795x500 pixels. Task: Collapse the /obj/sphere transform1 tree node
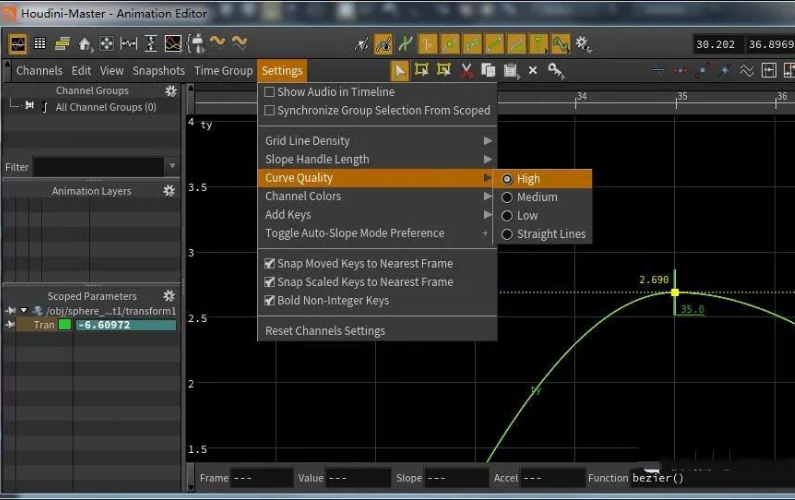click(x=23, y=310)
